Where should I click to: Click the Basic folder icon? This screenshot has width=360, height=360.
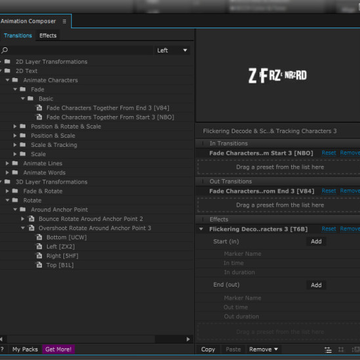(x=30, y=99)
